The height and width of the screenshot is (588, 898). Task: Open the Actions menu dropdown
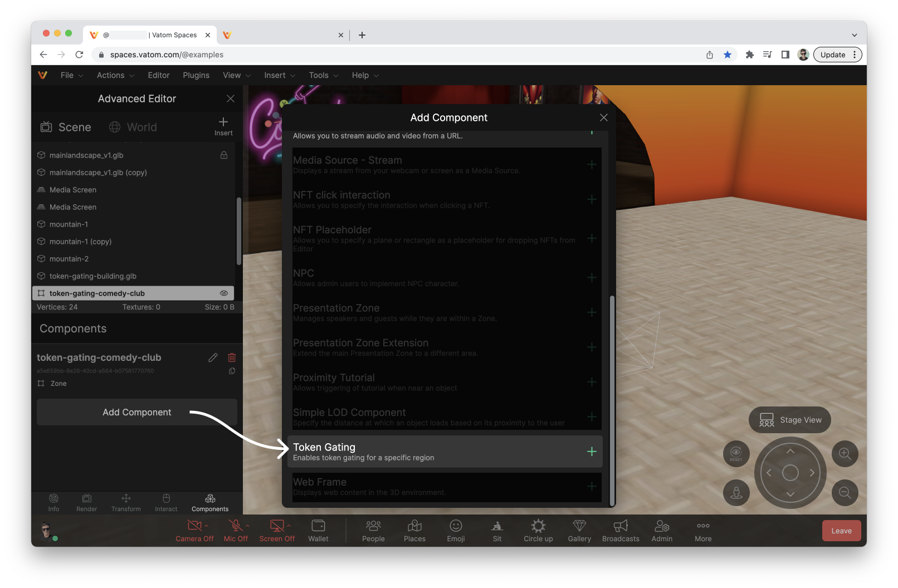click(115, 75)
